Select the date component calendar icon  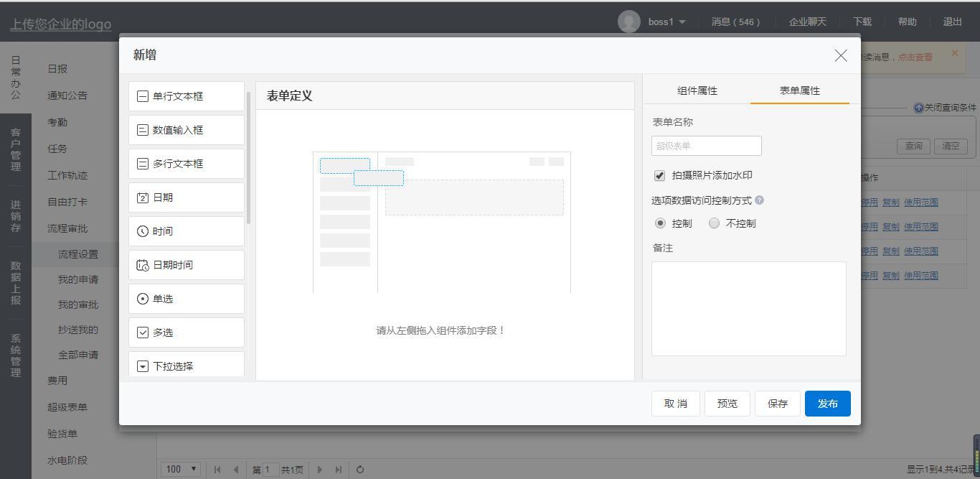143,197
